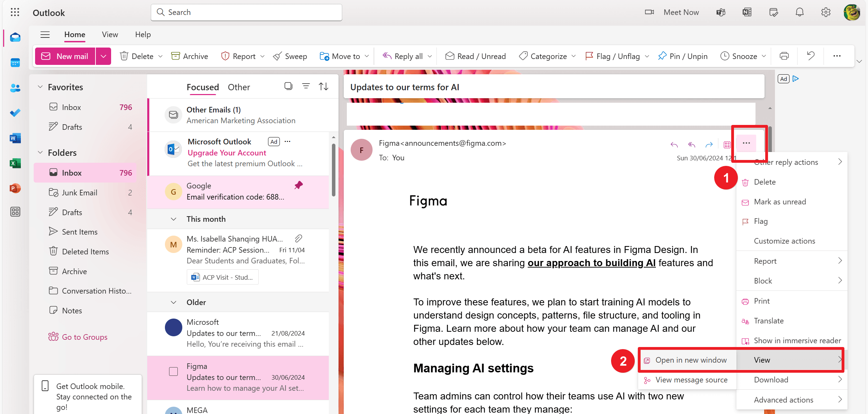
Task: Click Reply all icon in reading pane
Action: pyautogui.click(x=692, y=144)
